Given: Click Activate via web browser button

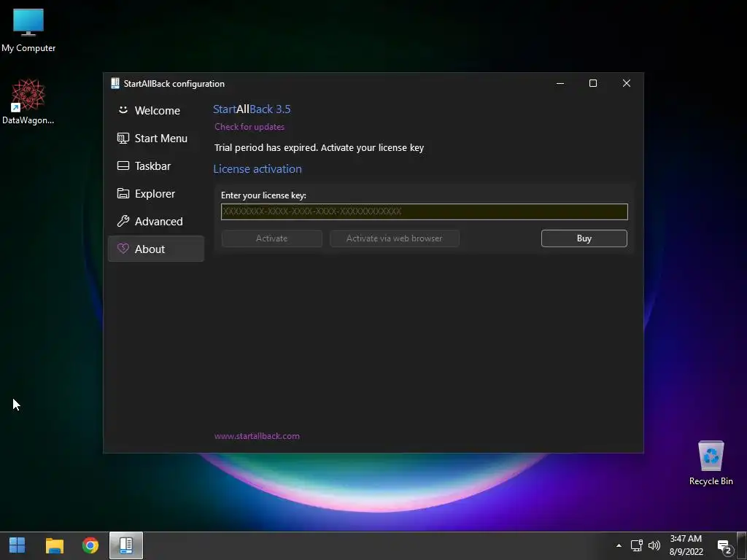Looking at the screenshot, I should coord(394,238).
